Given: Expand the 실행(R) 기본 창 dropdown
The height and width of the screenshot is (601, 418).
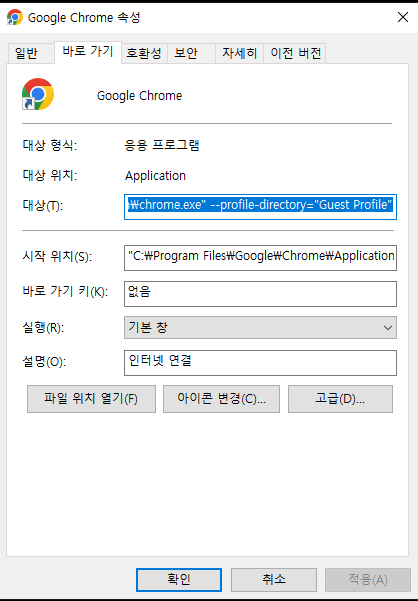Looking at the screenshot, I should (x=260, y=327).
